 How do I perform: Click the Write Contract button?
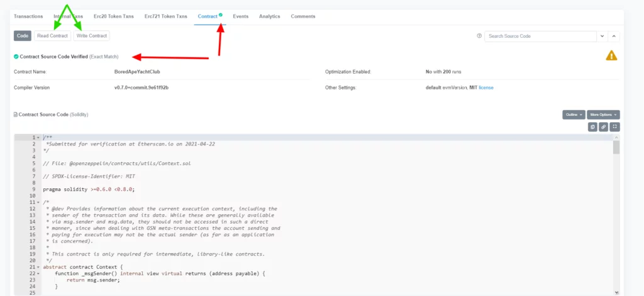[x=91, y=36]
